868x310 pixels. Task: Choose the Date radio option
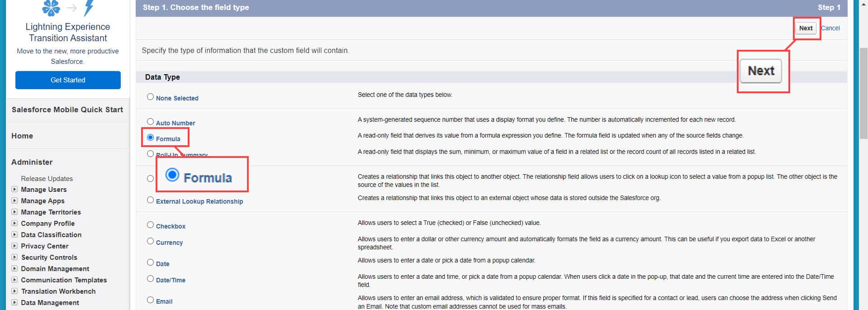(x=150, y=262)
